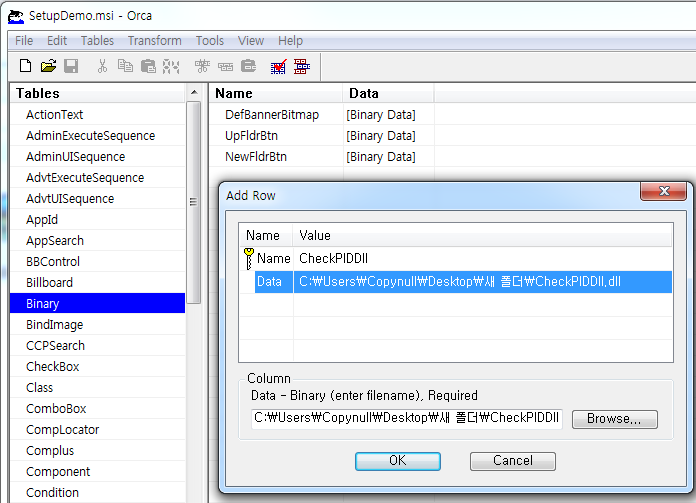Screen dimensions: 696x503
Task: Select the AppId table
Action: tap(98, 220)
